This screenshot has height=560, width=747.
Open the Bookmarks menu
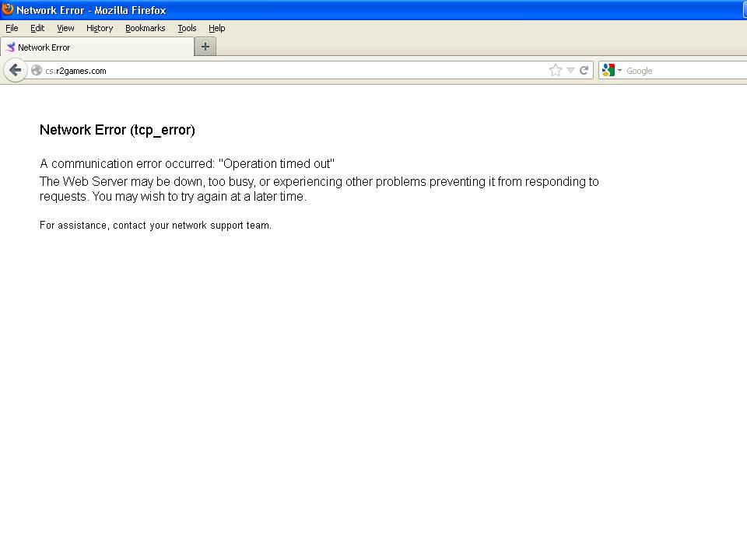145,28
